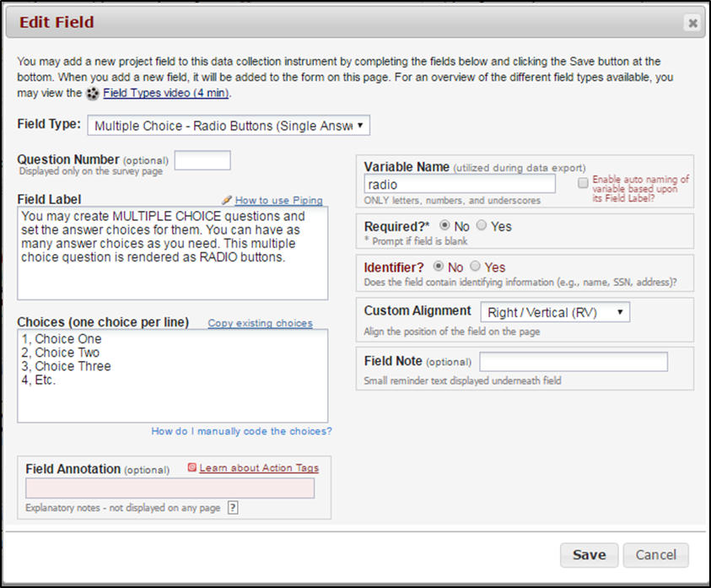Open How to use Piping link
This screenshot has height=588, width=711.
coord(278,201)
